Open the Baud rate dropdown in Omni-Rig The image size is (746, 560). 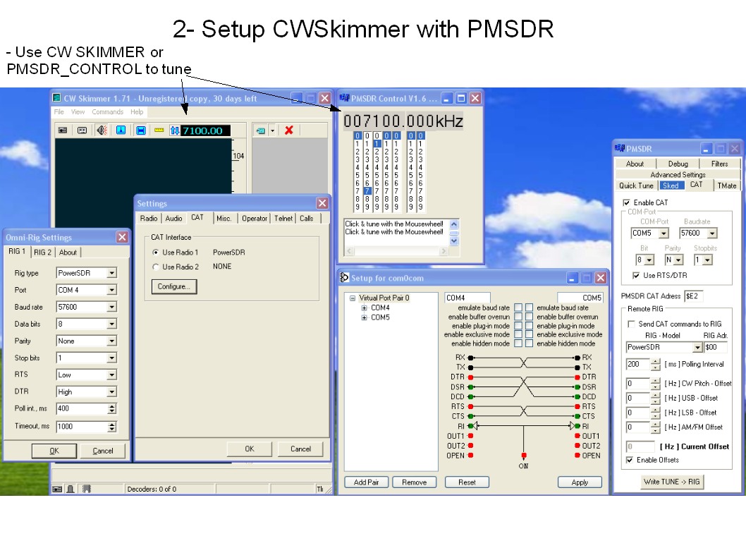coord(111,307)
